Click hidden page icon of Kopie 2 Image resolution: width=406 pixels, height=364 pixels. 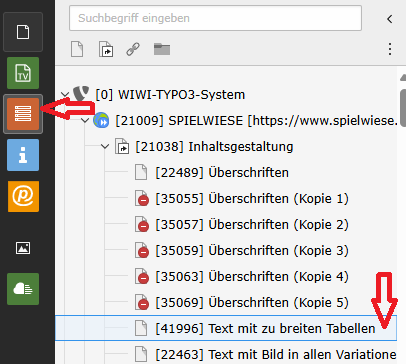point(142,224)
